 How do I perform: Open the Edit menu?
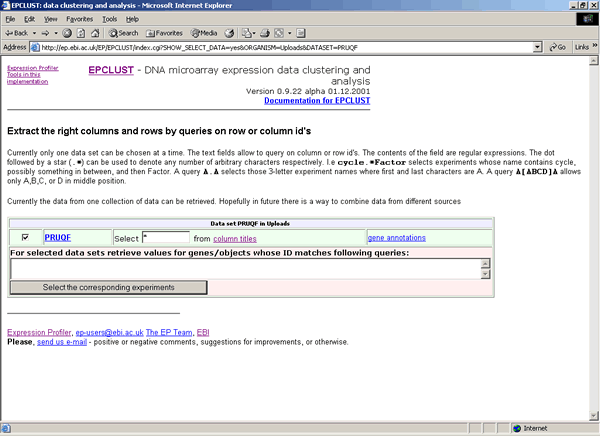(29, 19)
